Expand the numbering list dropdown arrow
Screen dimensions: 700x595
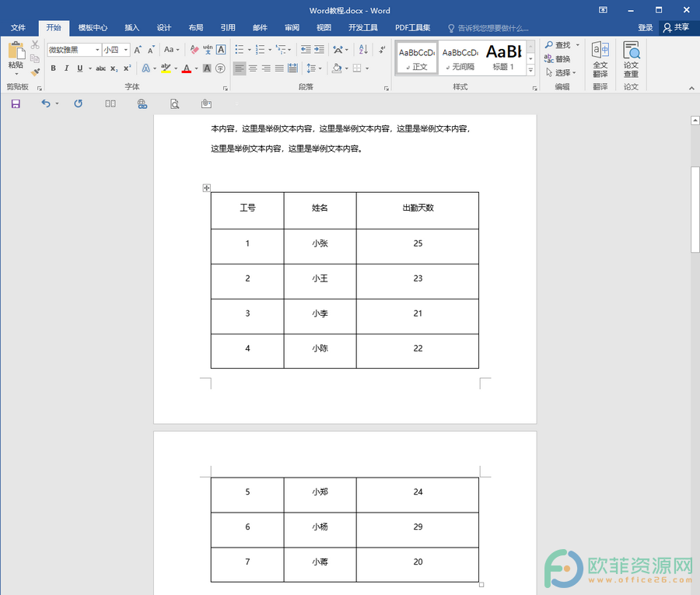(x=270, y=50)
